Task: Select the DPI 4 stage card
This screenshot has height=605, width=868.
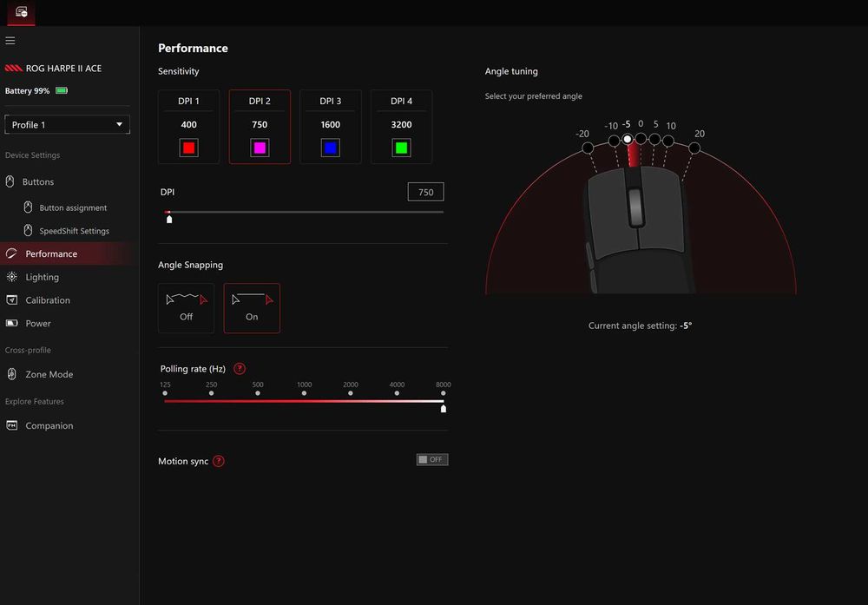Action: tap(401, 127)
